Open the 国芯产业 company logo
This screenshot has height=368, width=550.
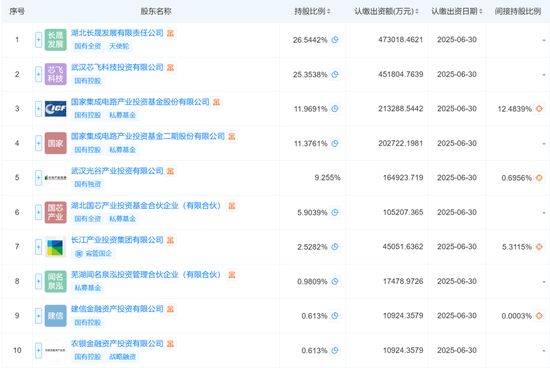55,212
